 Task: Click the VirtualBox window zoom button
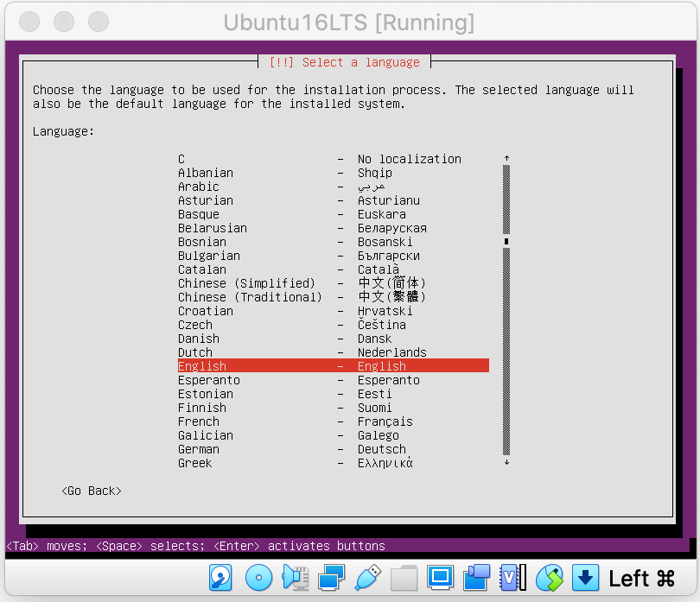[99, 22]
